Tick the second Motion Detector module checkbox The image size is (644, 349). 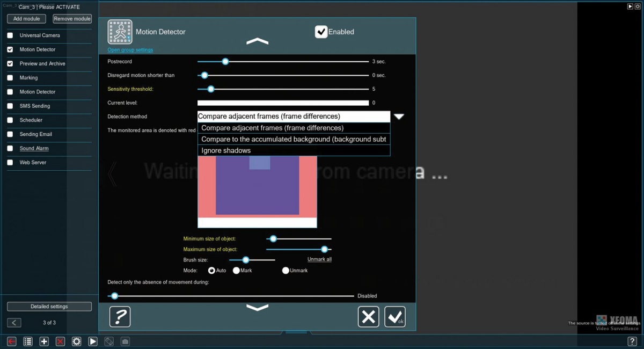coord(10,92)
